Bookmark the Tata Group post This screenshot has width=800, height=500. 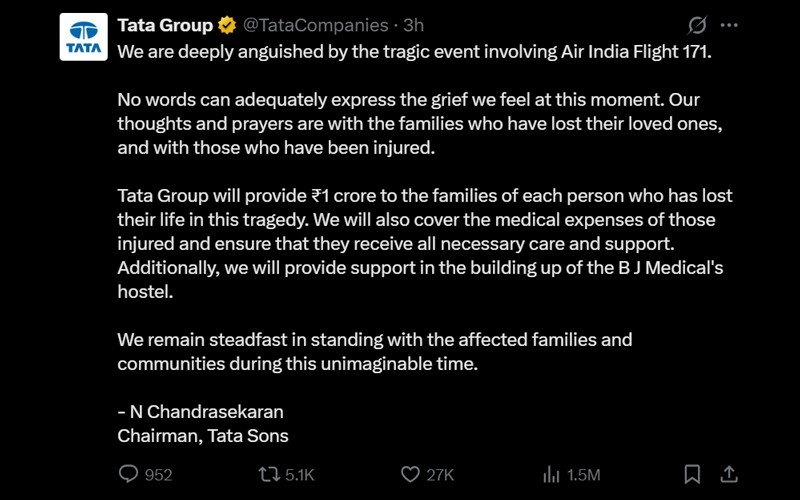(692, 474)
